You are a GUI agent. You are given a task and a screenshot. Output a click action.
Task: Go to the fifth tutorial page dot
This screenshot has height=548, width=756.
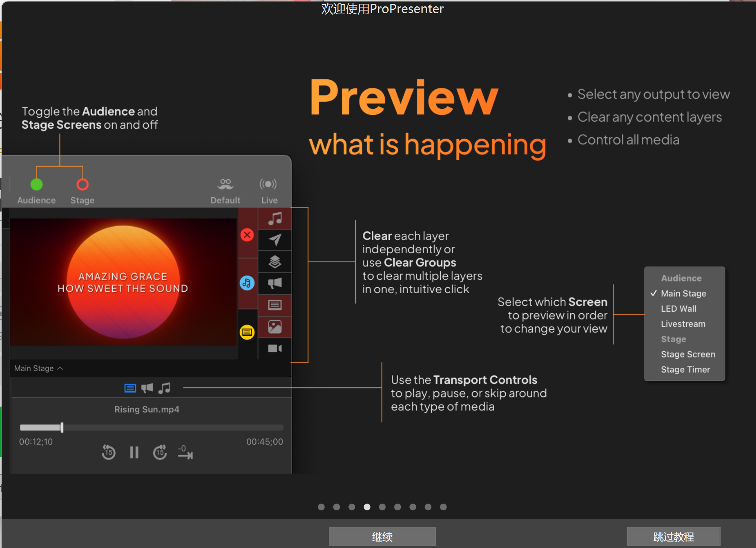click(x=382, y=507)
